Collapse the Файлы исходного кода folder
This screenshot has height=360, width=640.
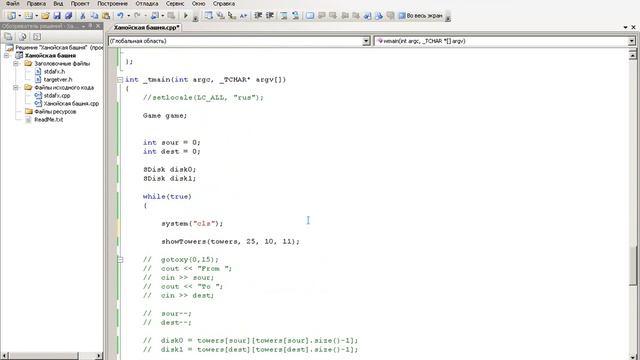(16, 87)
